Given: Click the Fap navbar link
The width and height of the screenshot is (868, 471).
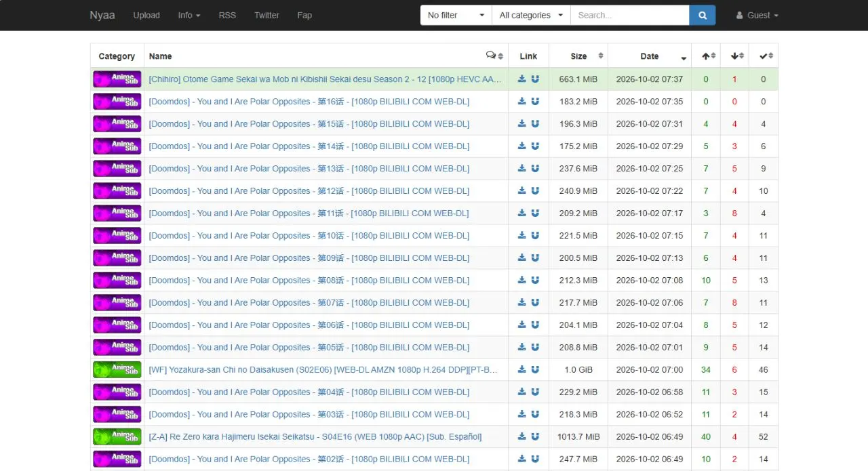Looking at the screenshot, I should [304, 15].
